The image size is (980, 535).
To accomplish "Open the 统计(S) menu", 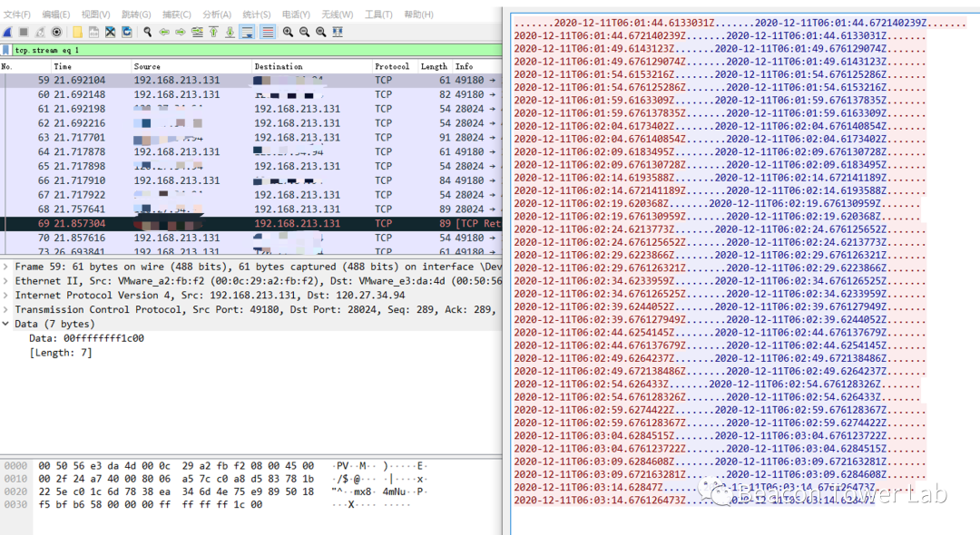I will (x=256, y=14).
